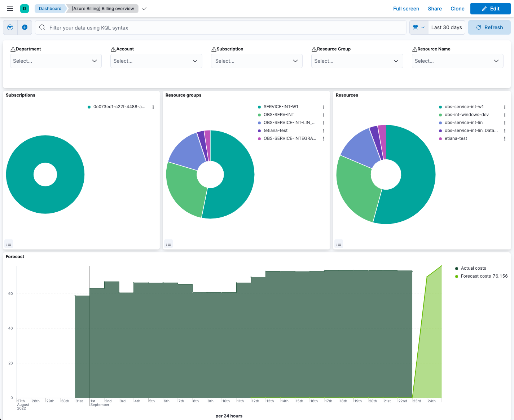Viewport: 514px width, 420px height.
Task: Open the Subscription Select dropdown
Action: [256, 61]
